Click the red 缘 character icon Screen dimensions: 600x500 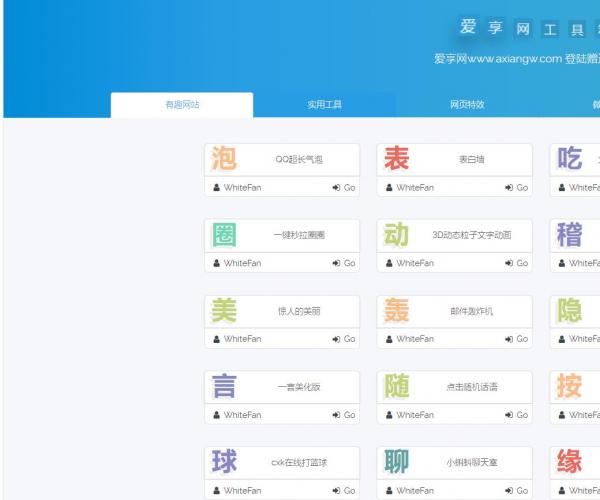click(570, 461)
